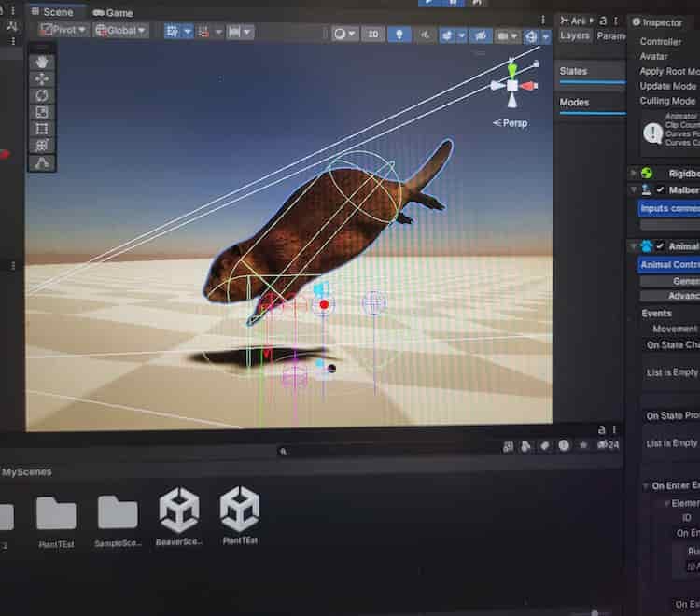This screenshot has height=616, width=700.
Task: Toggle 2D view mode
Action: pos(373,35)
